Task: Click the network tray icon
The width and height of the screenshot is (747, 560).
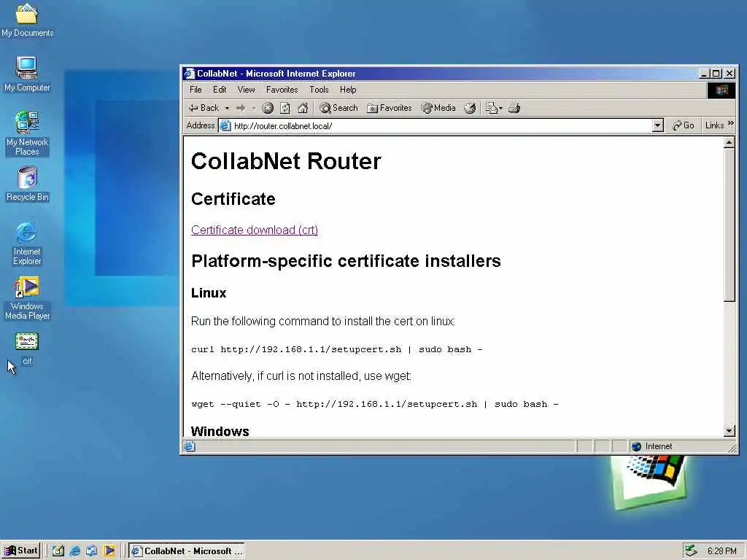Action: (692, 551)
